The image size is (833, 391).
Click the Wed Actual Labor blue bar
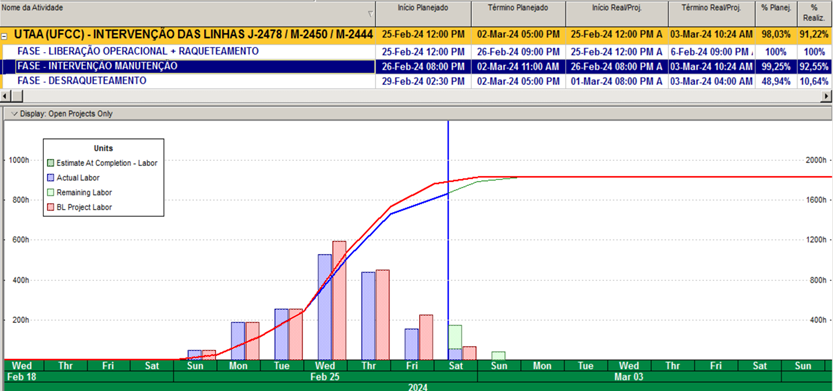pos(325,307)
